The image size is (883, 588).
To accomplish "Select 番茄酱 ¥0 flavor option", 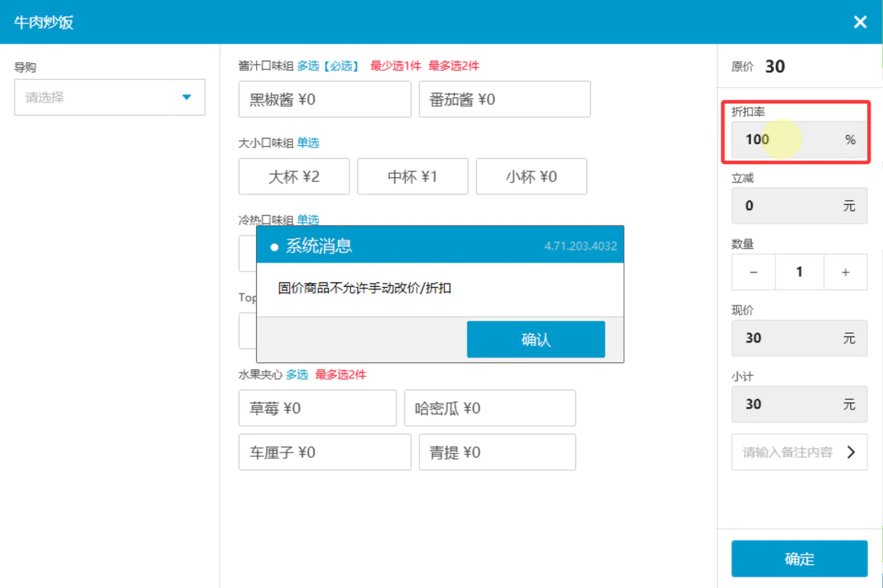I will [x=505, y=99].
